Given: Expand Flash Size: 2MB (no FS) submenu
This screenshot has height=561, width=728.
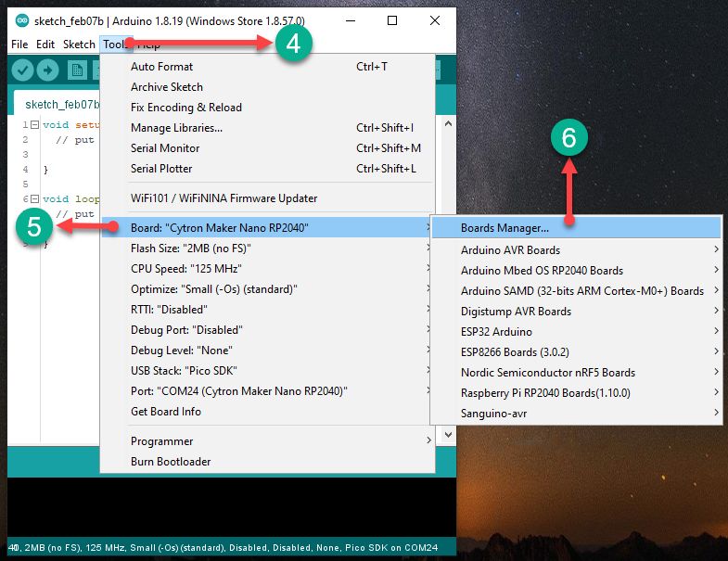Looking at the screenshot, I should (267, 249).
